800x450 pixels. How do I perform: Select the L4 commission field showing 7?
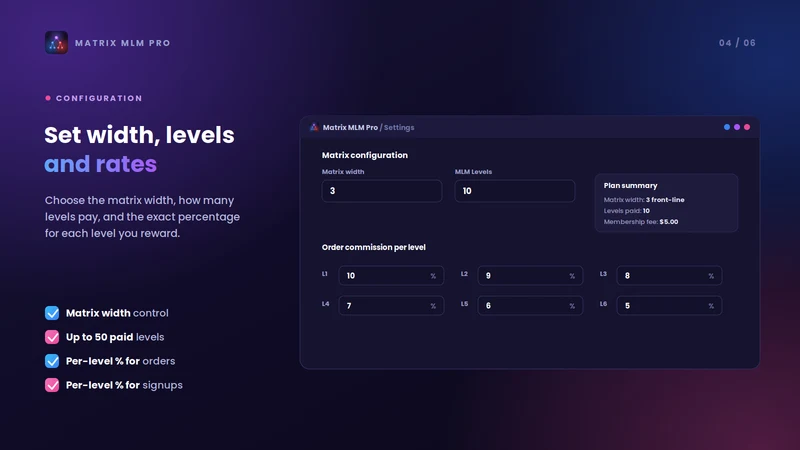tap(391, 306)
